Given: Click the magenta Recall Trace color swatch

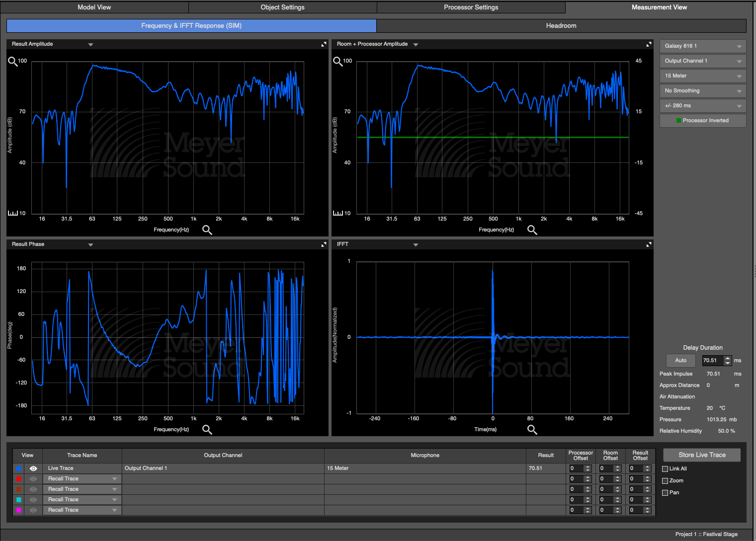Looking at the screenshot, I should pyautogui.click(x=19, y=510).
